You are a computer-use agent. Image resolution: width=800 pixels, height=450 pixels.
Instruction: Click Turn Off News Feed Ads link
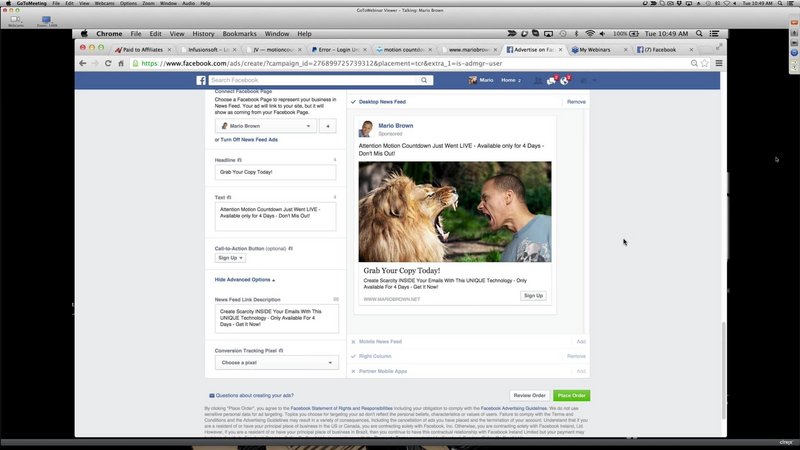click(249, 140)
